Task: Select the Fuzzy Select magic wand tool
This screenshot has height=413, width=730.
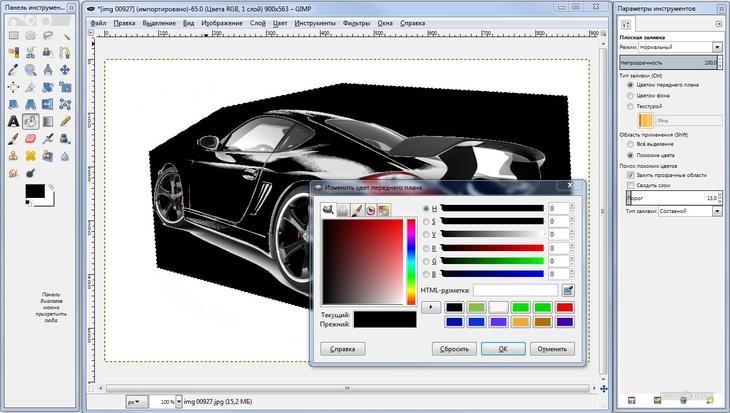Action: [x=65, y=35]
